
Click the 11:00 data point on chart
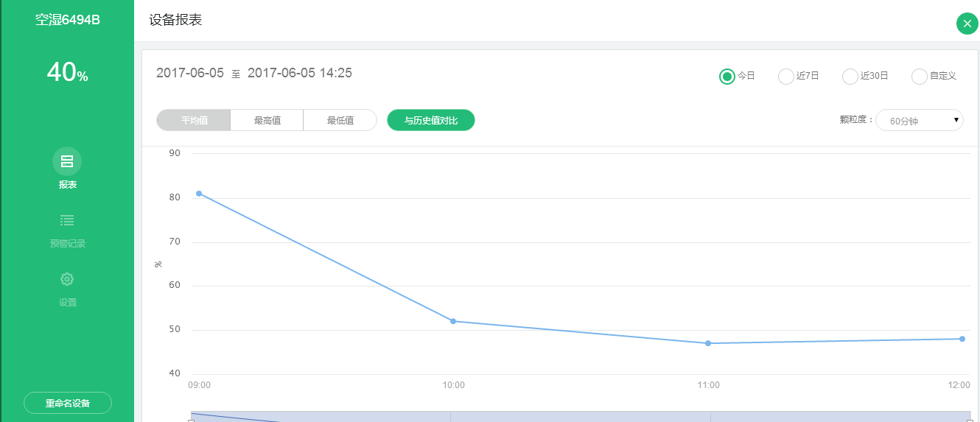tap(708, 343)
